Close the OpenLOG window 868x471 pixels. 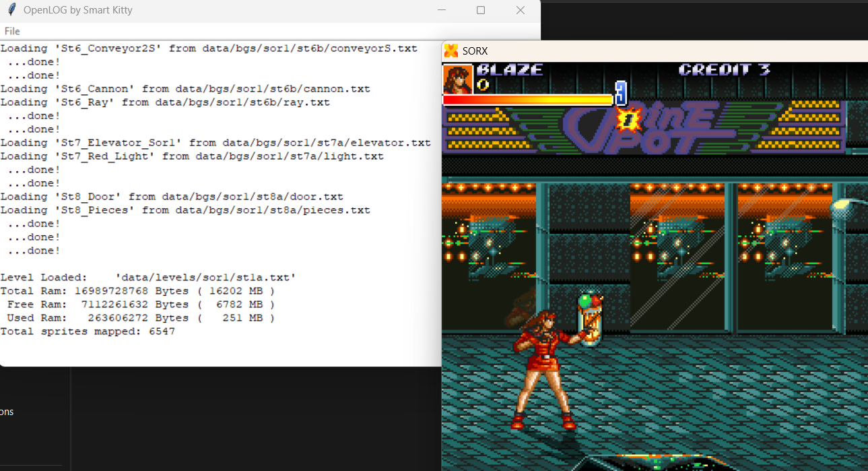coord(520,10)
